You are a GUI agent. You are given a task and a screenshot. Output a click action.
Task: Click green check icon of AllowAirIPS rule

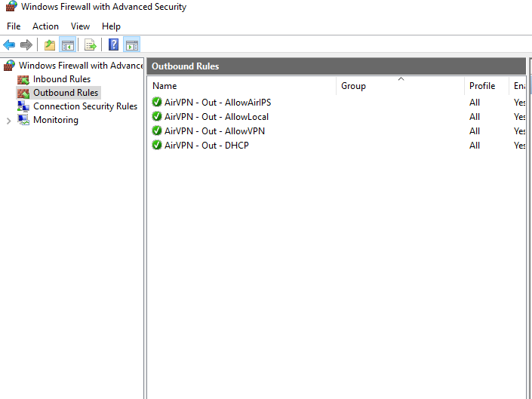(157, 102)
